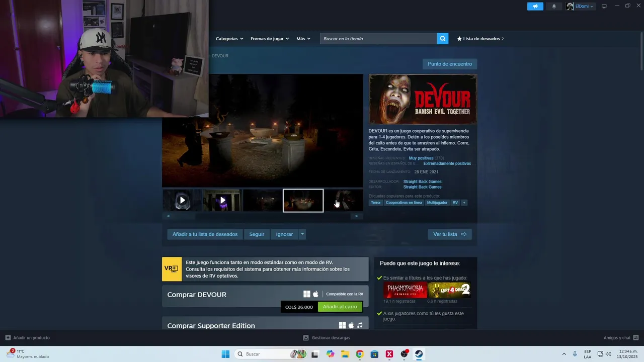Click the Windows icon in Comprar DEVOUR
The height and width of the screenshot is (362, 644).
(x=307, y=294)
